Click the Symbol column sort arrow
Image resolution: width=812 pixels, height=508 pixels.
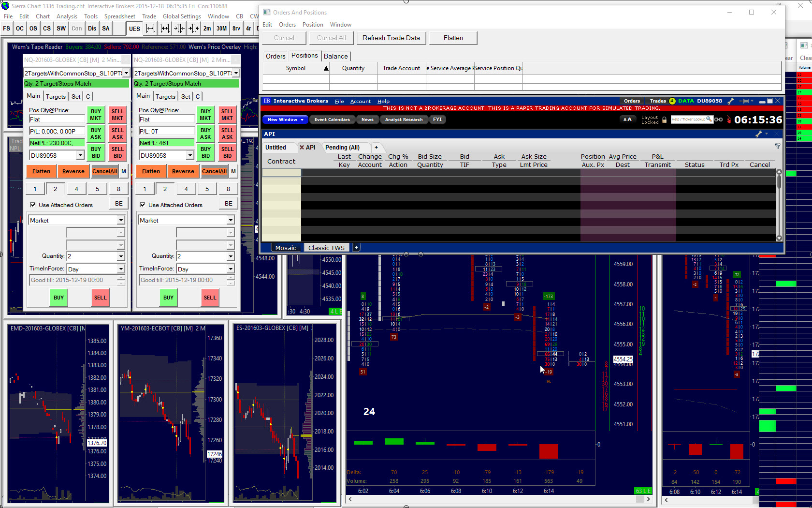point(326,68)
